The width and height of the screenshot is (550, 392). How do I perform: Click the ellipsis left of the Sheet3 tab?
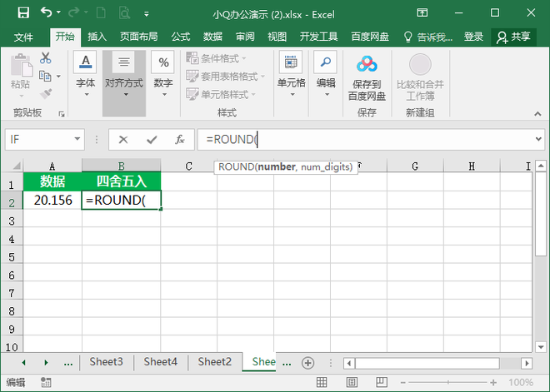pyautogui.click(x=68, y=363)
